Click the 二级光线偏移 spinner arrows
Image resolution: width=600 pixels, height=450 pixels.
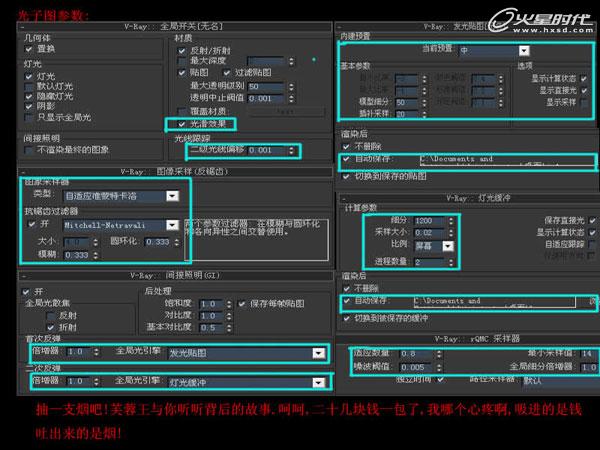[x=292, y=150]
